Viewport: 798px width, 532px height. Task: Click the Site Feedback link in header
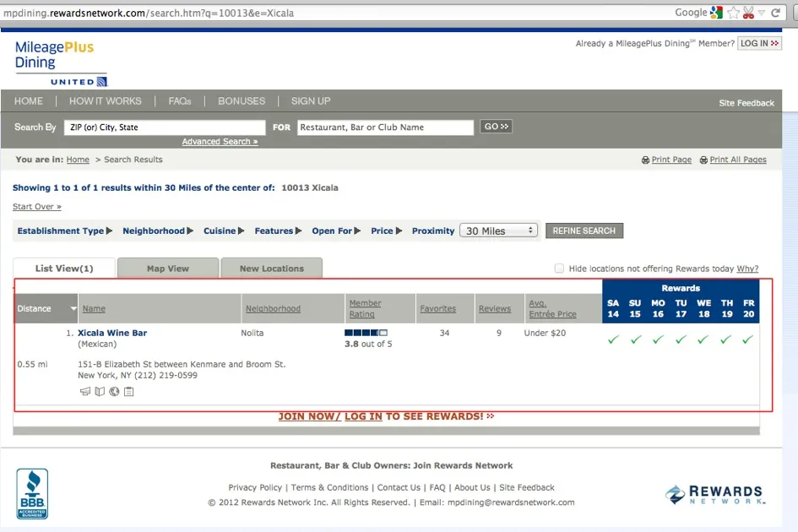tap(746, 103)
